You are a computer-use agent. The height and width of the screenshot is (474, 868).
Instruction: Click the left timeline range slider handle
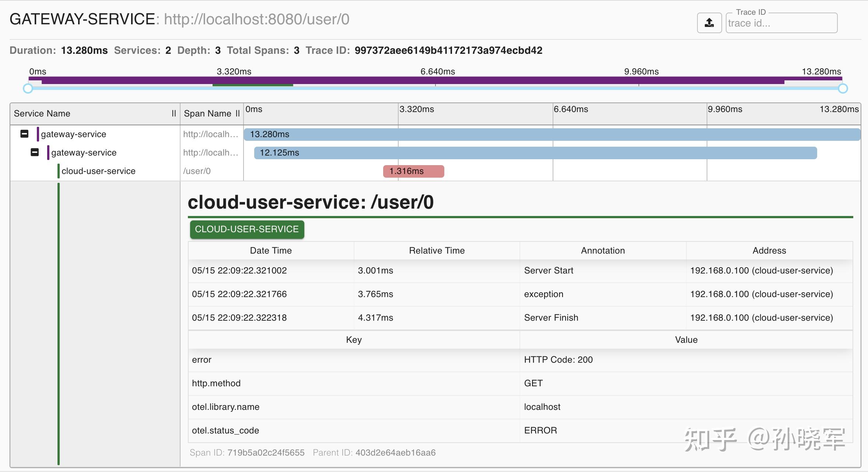[x=28, y=88]
